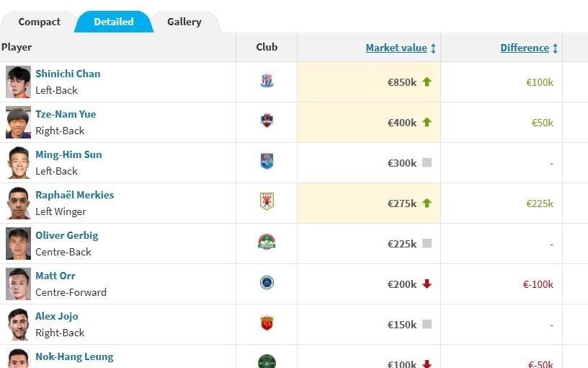Viewport: 588px width, 368px height.
Task: Sort table by Difference column
Action: click(x=525, y=48)
